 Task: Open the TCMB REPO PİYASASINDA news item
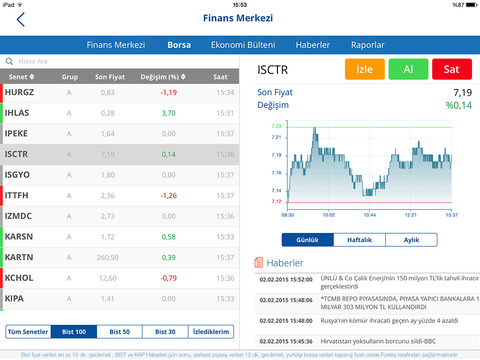point(368,303)
